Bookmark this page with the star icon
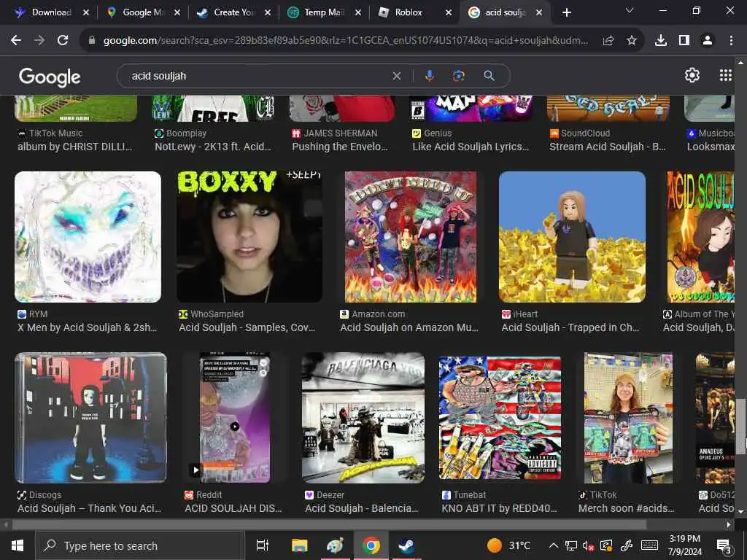This screenshot has height=560, width=747. pos(631,41)
